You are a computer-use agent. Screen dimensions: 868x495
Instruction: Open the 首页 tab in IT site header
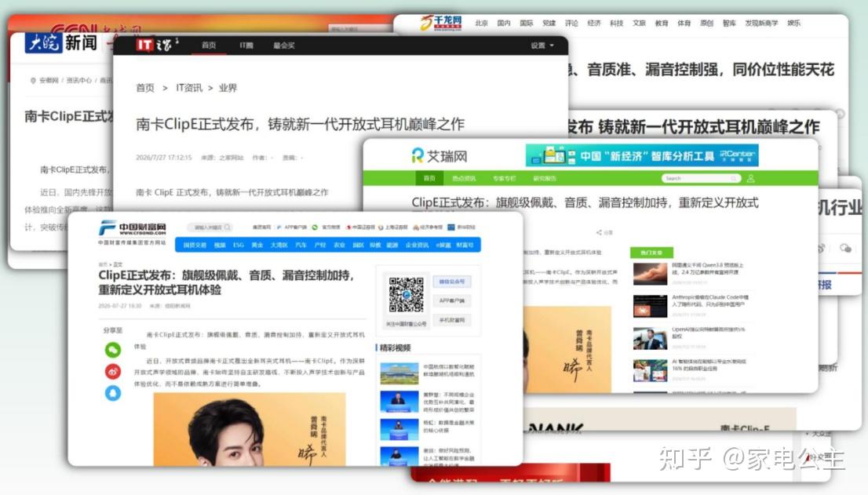tap(209, 45)
